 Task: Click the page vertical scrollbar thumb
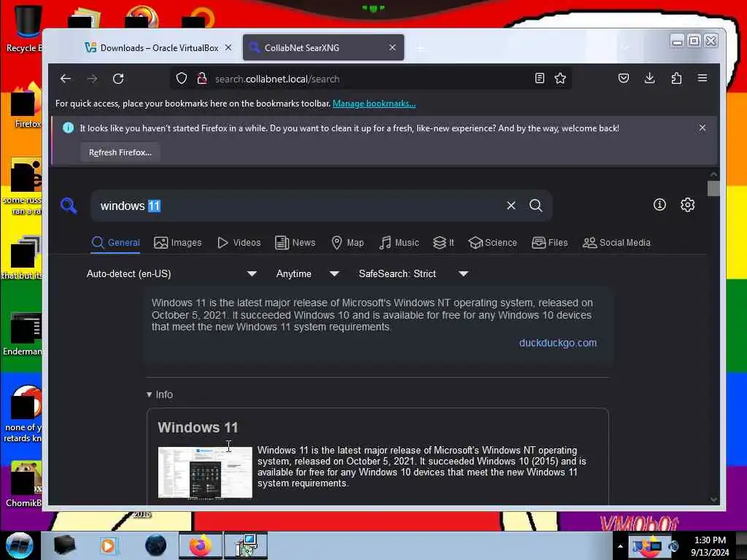point(713,188)
